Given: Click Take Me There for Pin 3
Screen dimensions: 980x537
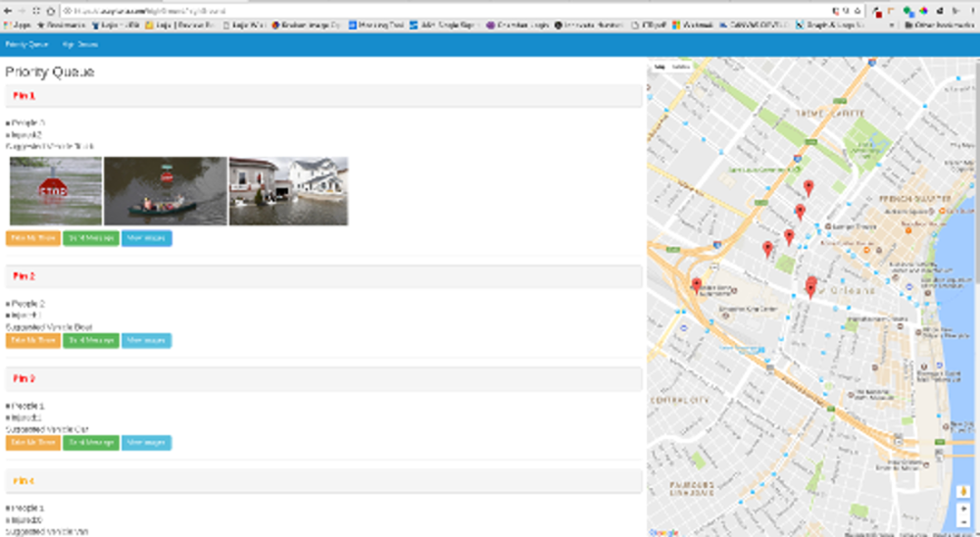Looking at the screenshot, I should click(x=33, y=443).
